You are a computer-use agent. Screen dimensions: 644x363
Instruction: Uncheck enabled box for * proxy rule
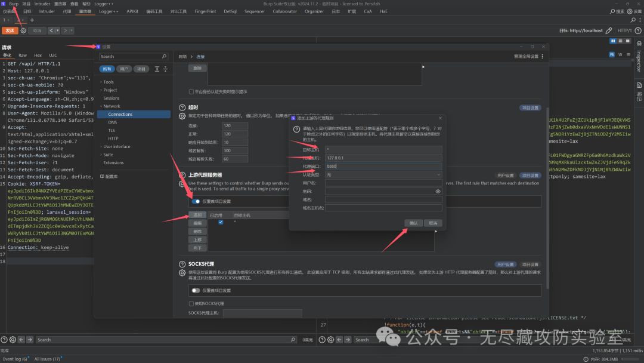[x=221, y=222]
